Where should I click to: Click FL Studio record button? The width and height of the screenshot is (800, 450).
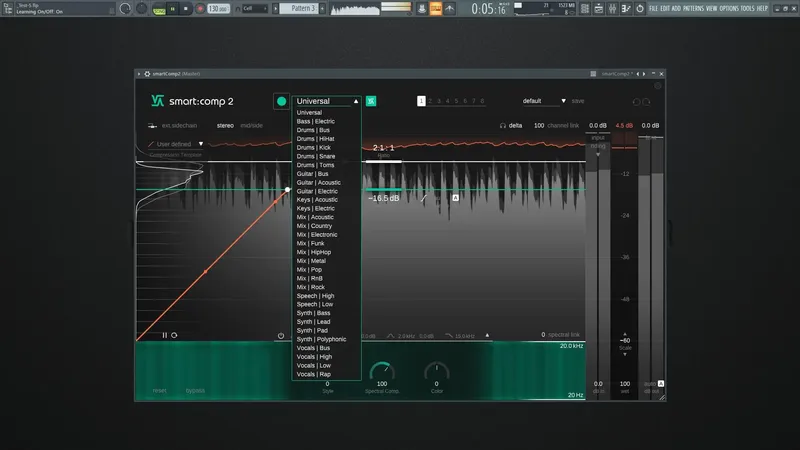200,9
